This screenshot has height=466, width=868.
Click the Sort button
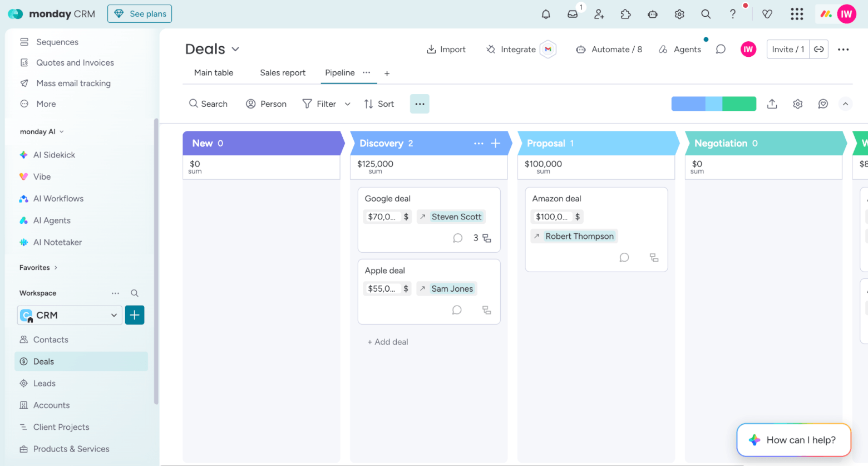[379, 104]
